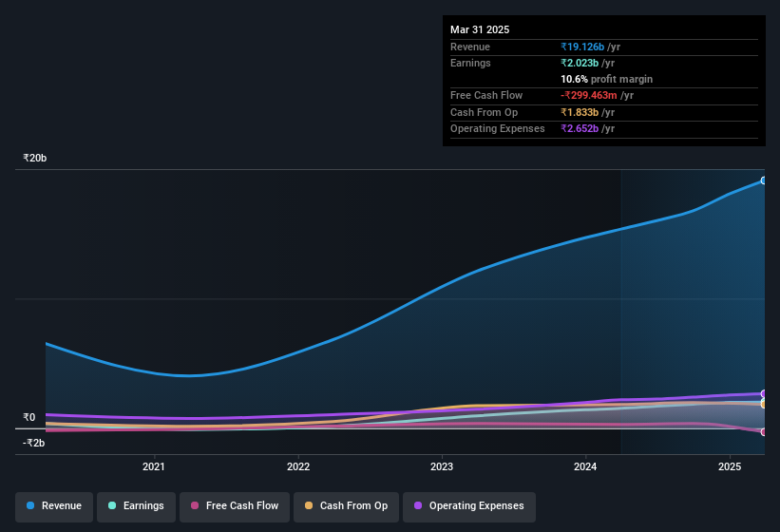Click the 10.6% profit margin text
This screenshot has width=780, height=532.
[x=606, y=79]
